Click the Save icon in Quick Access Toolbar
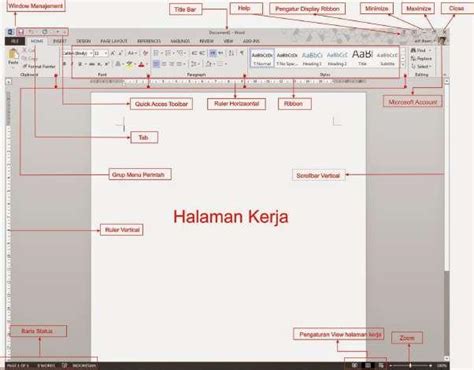Image resolution: width=474 pixels, height=370 pixels. point(21,32)
